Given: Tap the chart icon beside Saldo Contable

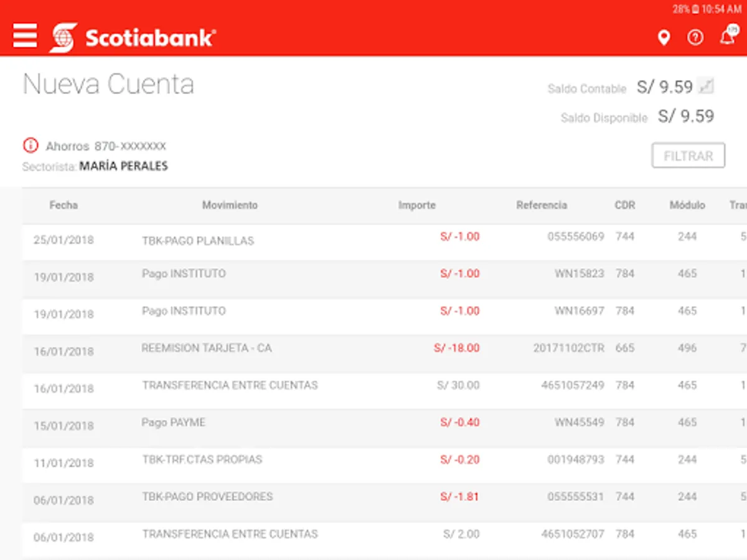Looking at the screenshot, I should [x=706, y=86].
